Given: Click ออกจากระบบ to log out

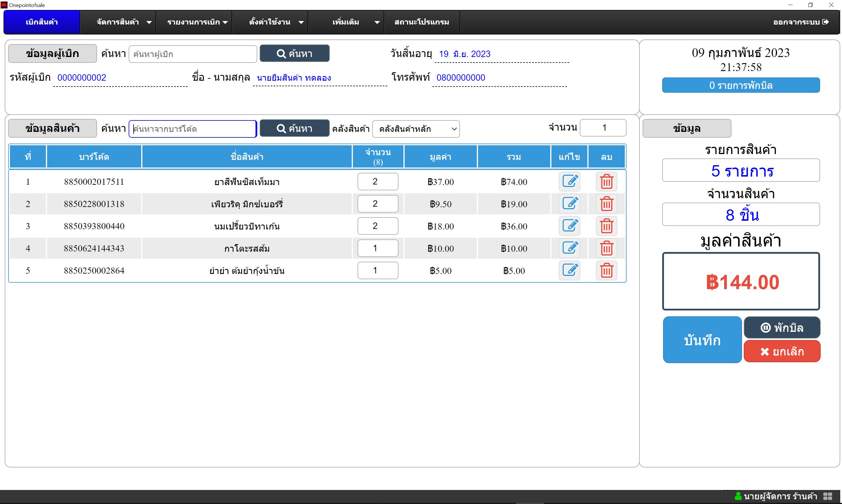Looking at the screenshot, I should pos(801,22).
